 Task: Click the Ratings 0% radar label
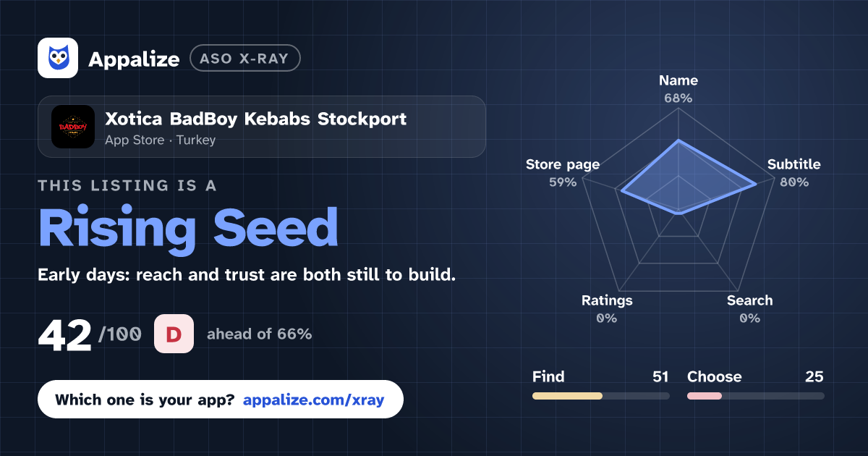(x=607, y=309)
